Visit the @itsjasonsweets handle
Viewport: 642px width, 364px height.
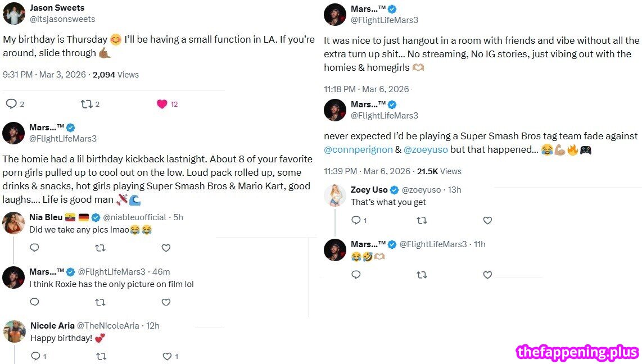tap(62, 19)
